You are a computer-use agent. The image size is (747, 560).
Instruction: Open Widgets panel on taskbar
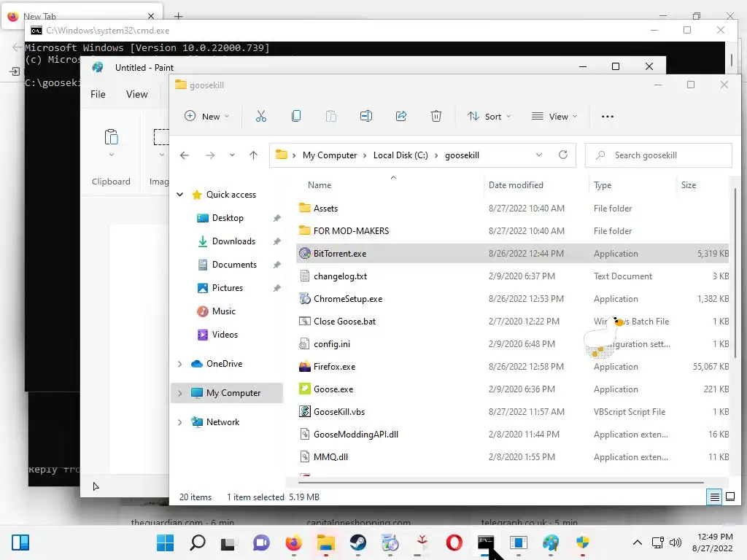20,542
